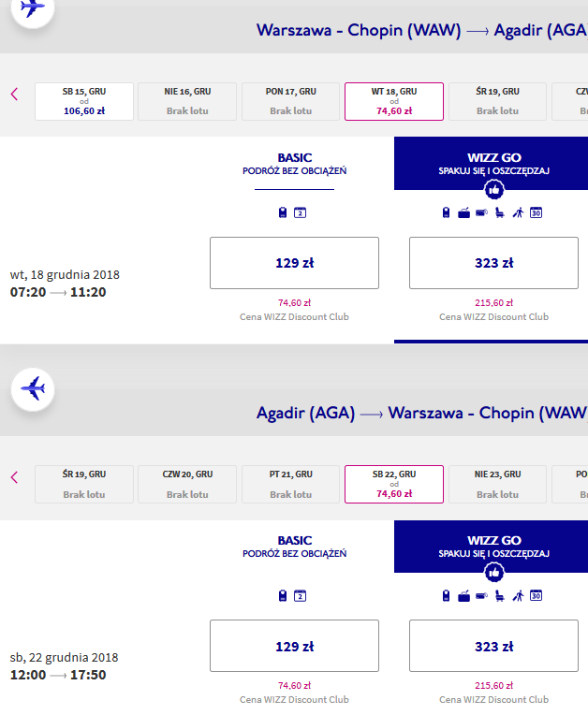Click the outbound WIZZ GO seat selection icon
The image size is (588, 715).
point(500,212)
